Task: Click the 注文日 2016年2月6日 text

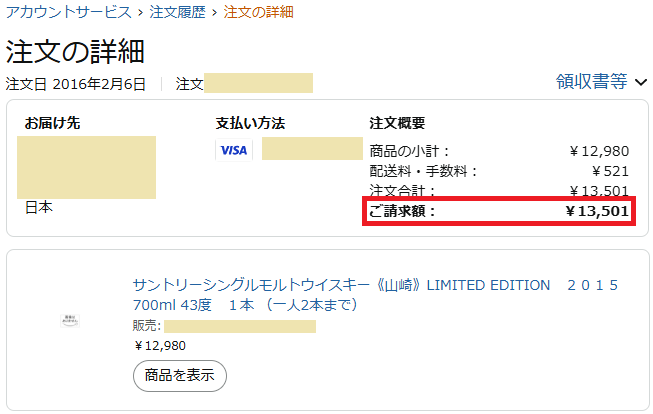Action: tap(75, 84)
